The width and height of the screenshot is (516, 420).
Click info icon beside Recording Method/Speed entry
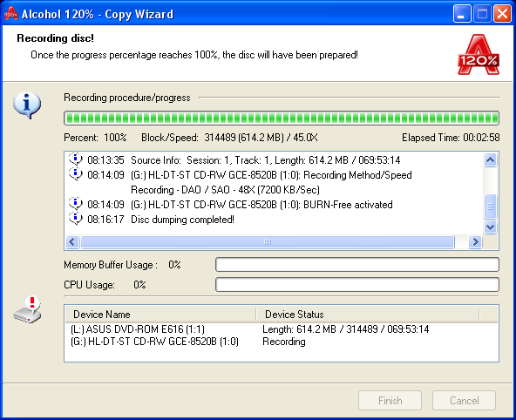click(x=75, y=174)
